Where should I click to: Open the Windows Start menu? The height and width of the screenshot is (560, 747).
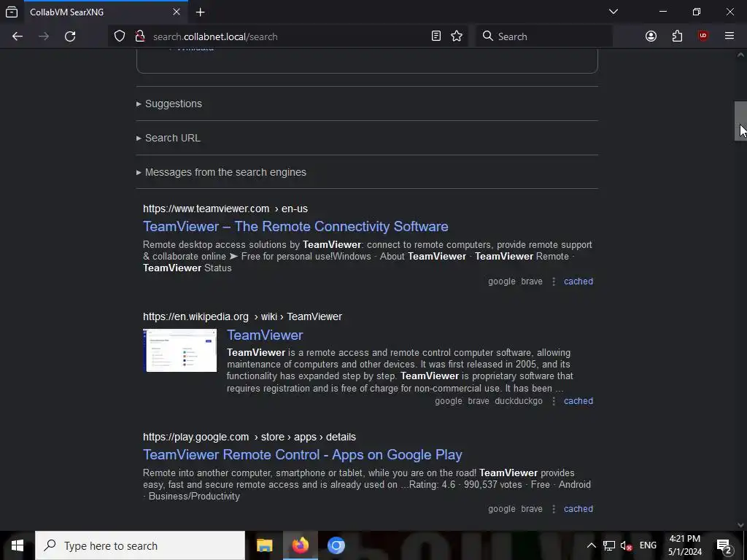click(x=18, y=545)
